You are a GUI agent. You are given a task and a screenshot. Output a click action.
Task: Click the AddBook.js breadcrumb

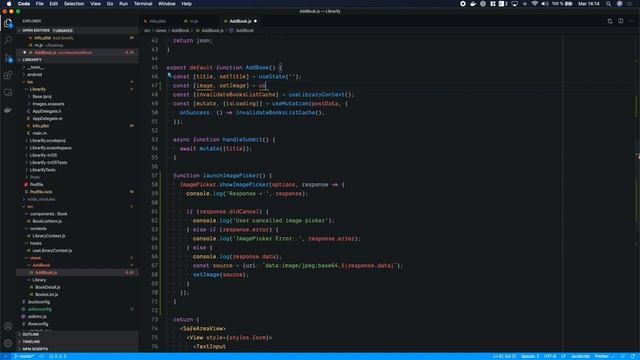[212, 31]
